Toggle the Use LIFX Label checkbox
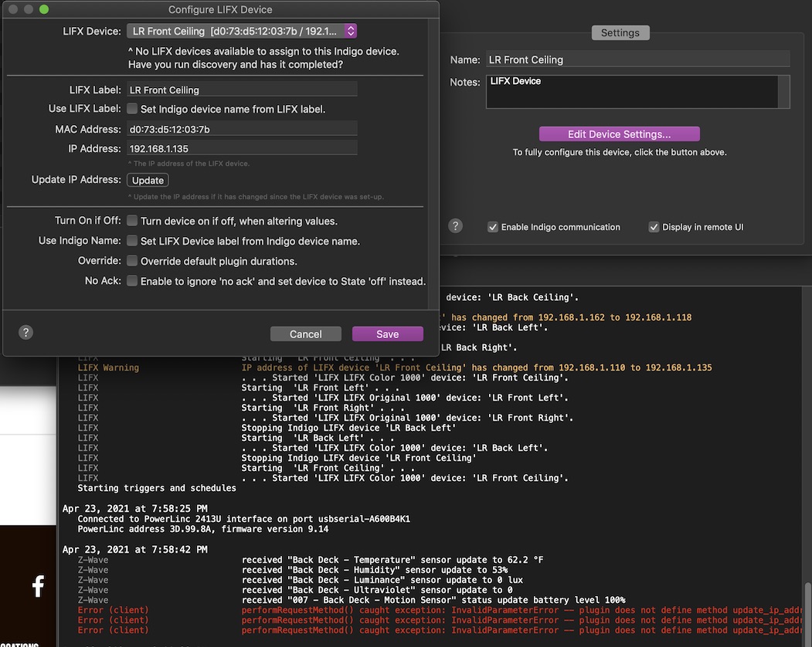 pos(132,109)
